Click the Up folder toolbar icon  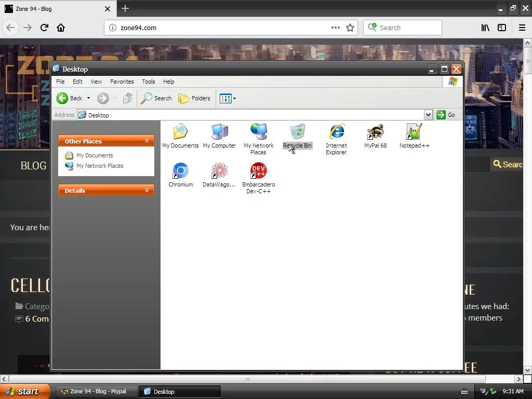[128, 98]
